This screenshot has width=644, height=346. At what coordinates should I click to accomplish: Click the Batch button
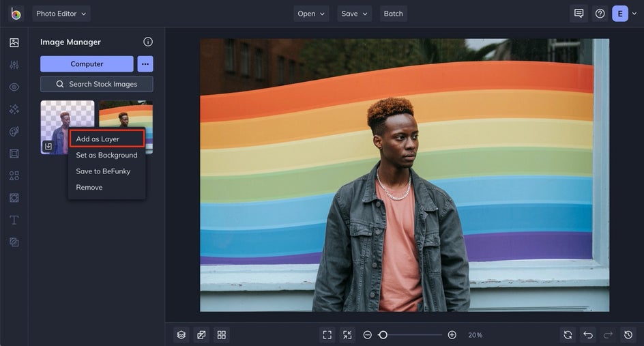[393, 14]
